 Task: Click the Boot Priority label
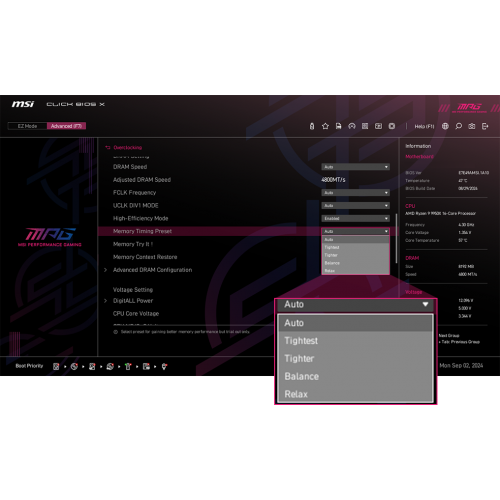(x=29, y=366)
